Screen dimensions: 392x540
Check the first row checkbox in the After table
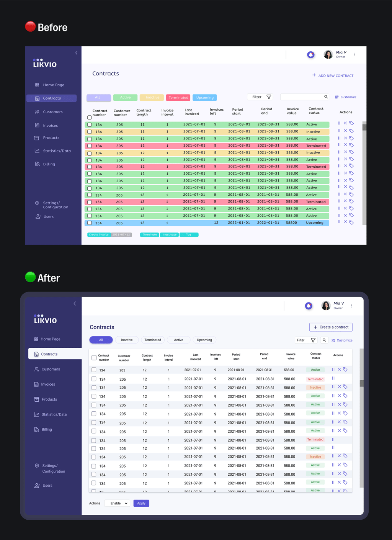click(x=94, y=370)
